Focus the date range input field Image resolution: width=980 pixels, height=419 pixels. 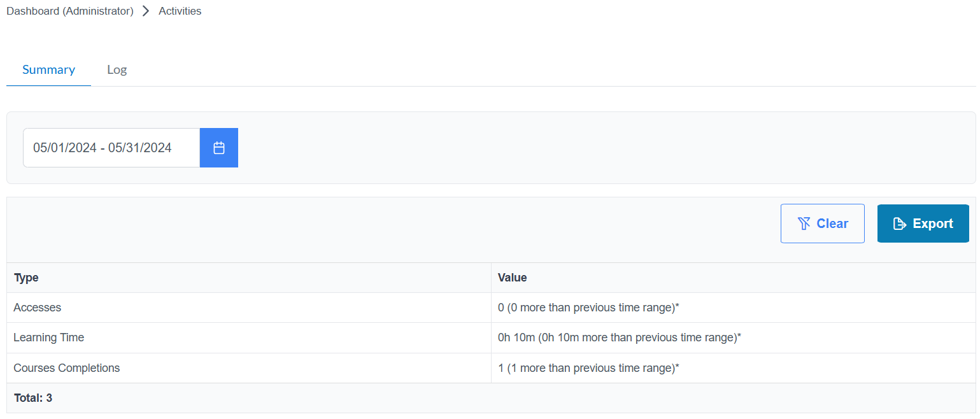[111, 148]
